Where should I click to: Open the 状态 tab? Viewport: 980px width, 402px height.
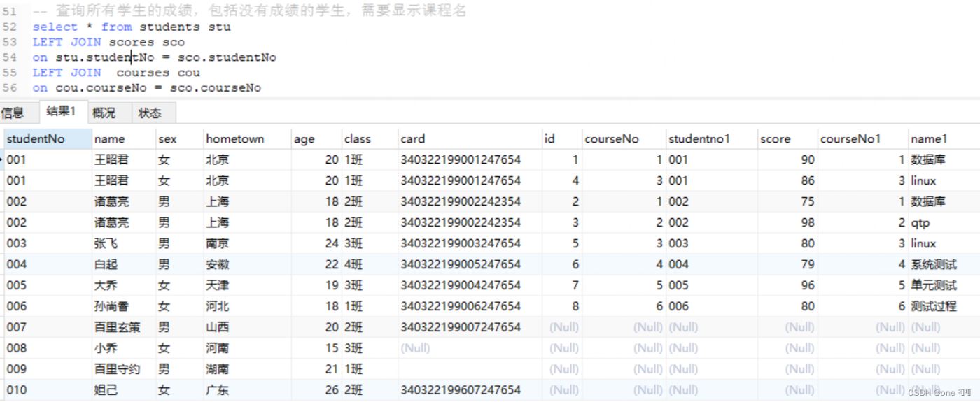coord(149,113)
